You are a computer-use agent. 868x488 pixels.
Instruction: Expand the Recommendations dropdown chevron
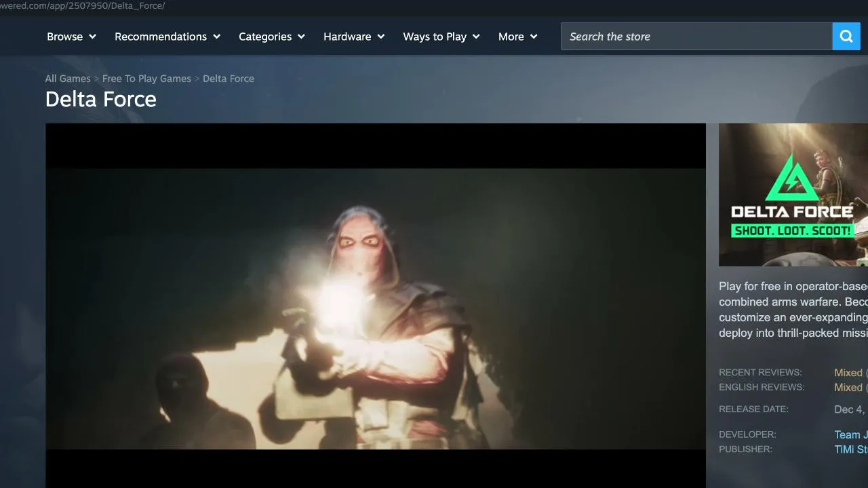(216, 37)
